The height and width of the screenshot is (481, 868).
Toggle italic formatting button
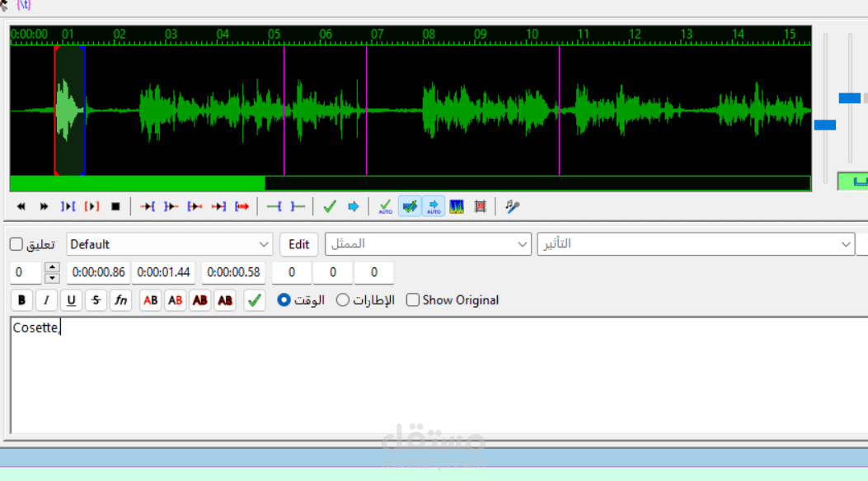tap(46, 300)
